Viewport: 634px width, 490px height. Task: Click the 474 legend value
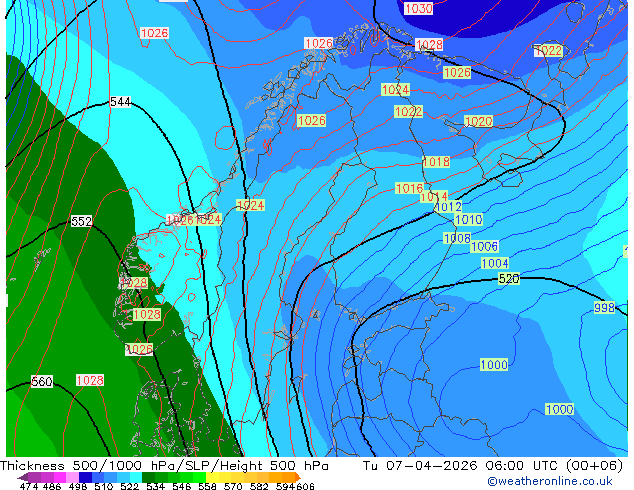click(x=29, y=486)
